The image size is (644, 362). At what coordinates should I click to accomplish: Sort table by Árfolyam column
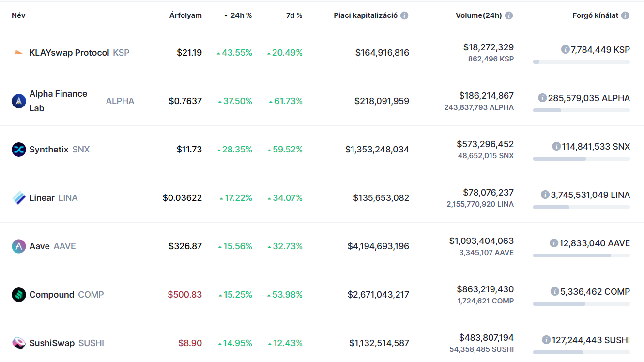[x=185, y=15]
